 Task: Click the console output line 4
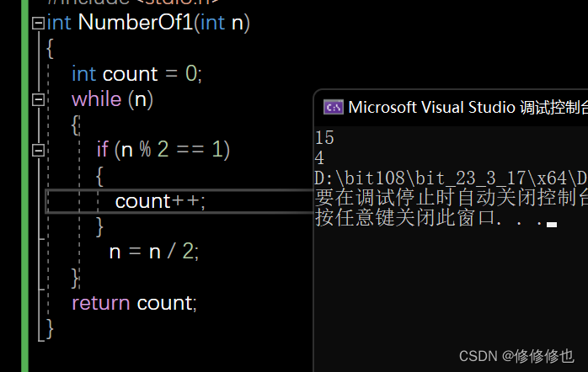[318, 157]
